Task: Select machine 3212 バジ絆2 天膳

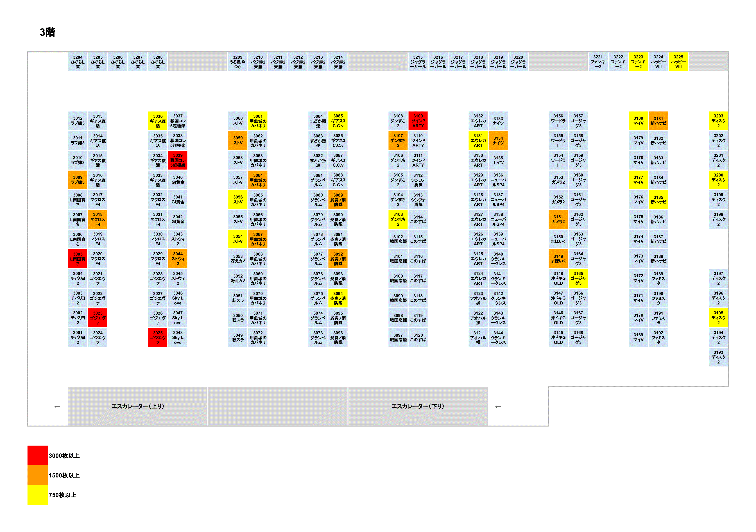Action: tap(298, 62)
